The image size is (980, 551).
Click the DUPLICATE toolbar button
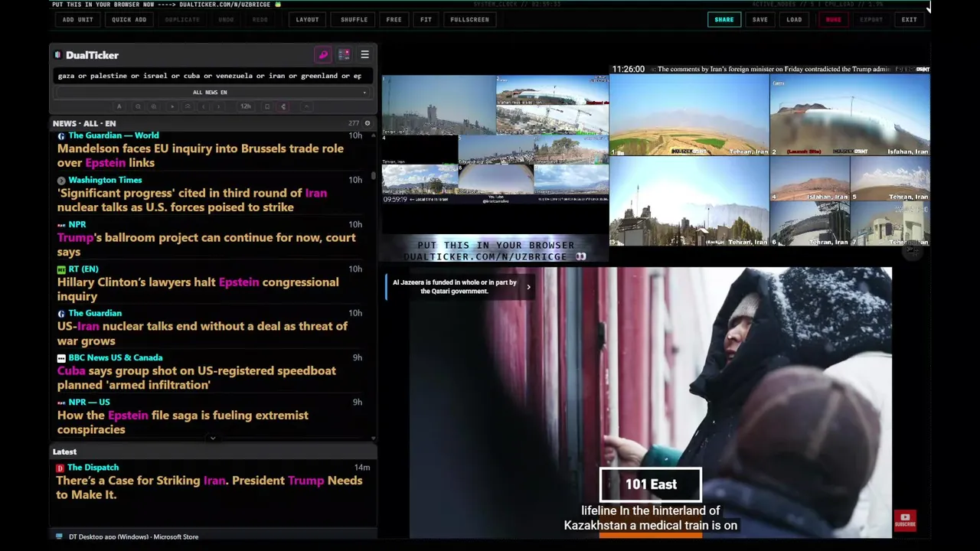[x=183, y=20]
